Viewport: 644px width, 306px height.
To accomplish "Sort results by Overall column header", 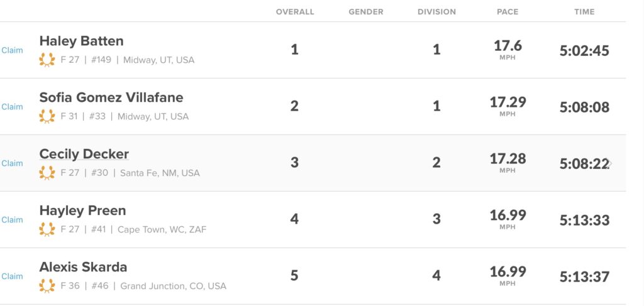I will 294,12.
